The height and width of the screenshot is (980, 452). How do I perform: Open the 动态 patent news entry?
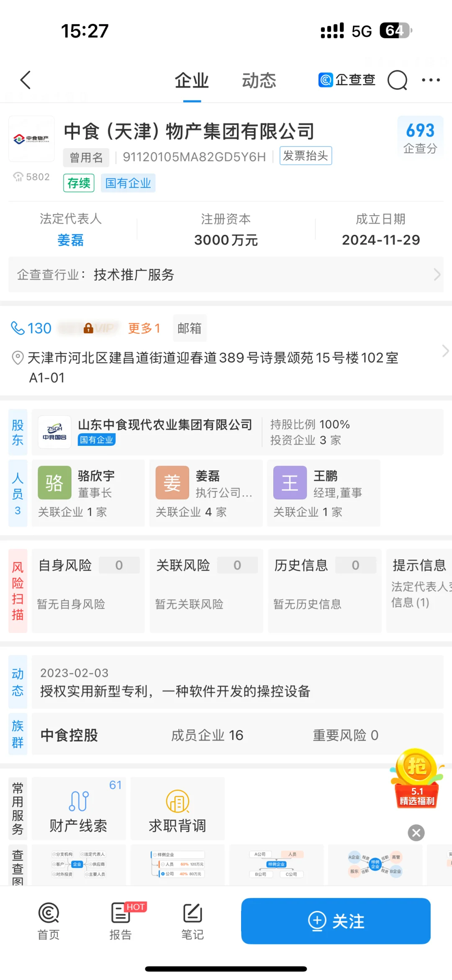click(x=238, y=682)
